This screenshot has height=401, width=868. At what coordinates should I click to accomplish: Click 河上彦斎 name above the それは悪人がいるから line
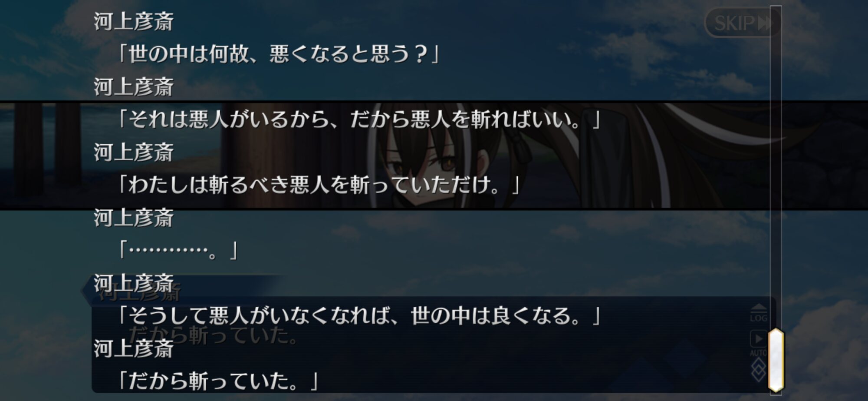[134, 87]
